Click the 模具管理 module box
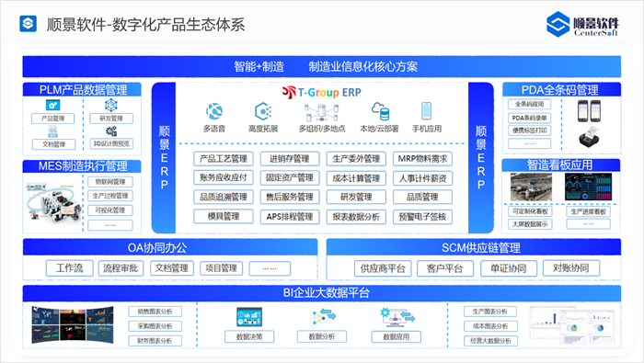 click(224, 216)
